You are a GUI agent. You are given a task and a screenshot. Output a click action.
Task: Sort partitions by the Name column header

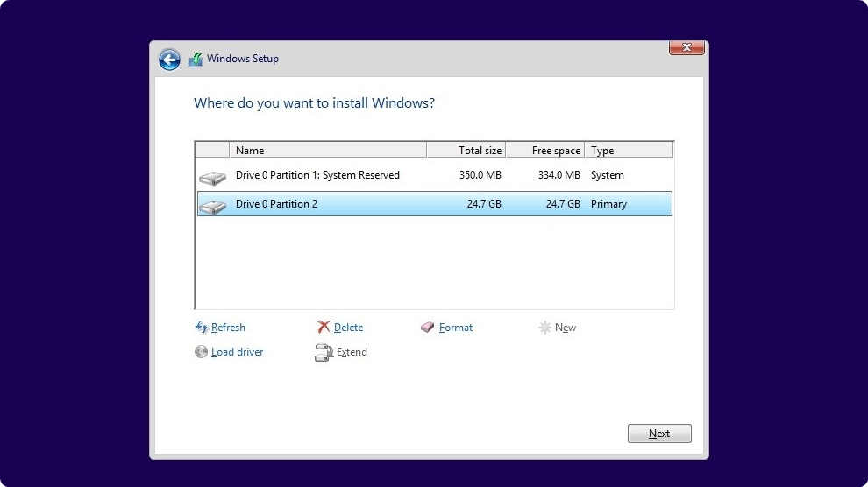328,151
